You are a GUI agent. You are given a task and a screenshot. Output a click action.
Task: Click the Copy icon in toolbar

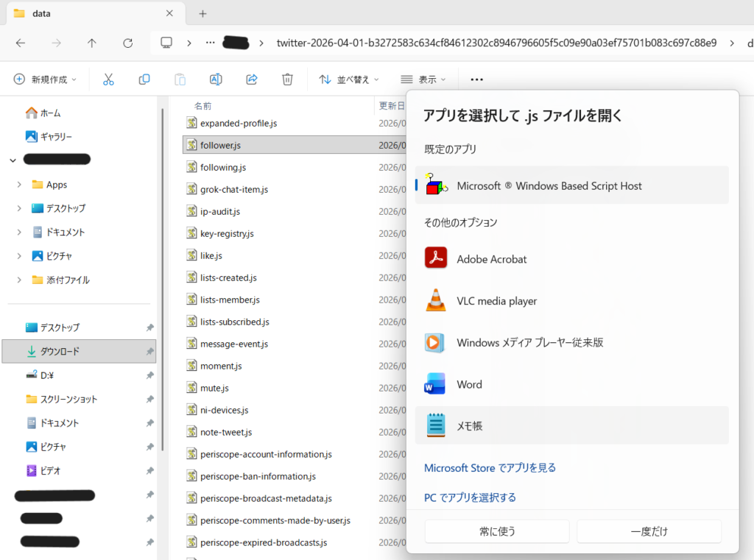pos(144,79)
